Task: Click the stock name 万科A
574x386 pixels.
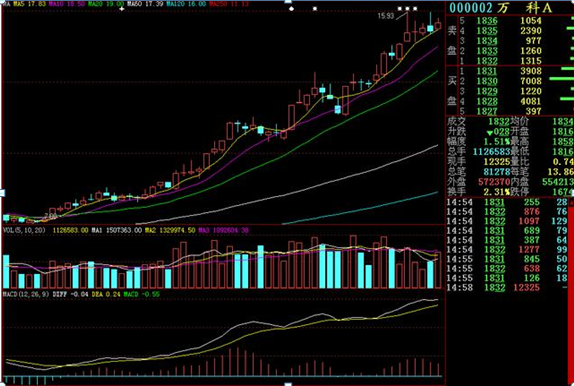Action: pos(525,8)
